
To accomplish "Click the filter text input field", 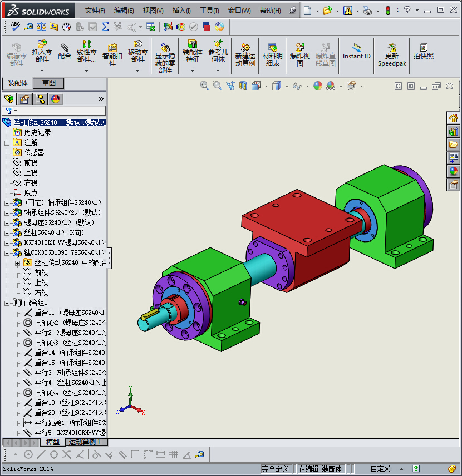I will [x=62, y=111].
